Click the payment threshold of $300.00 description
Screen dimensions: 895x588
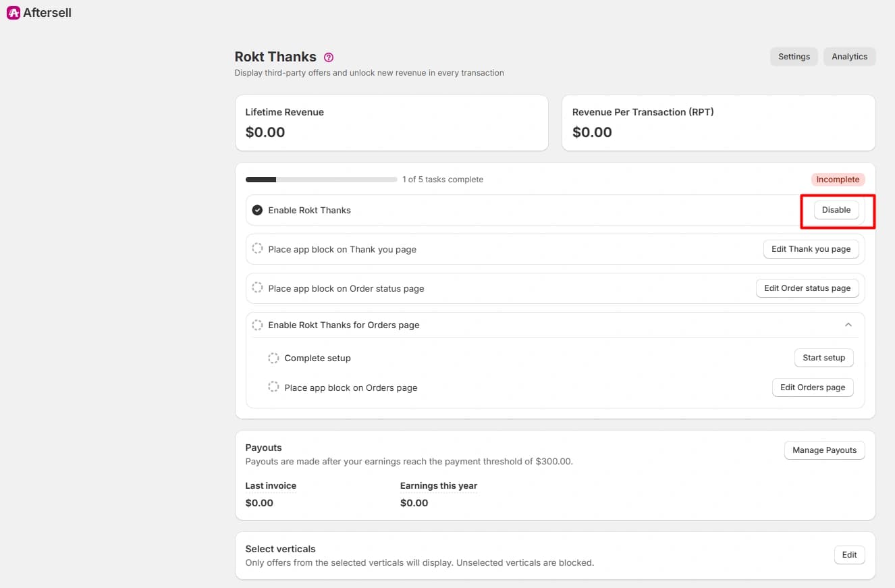click(409, 462)
